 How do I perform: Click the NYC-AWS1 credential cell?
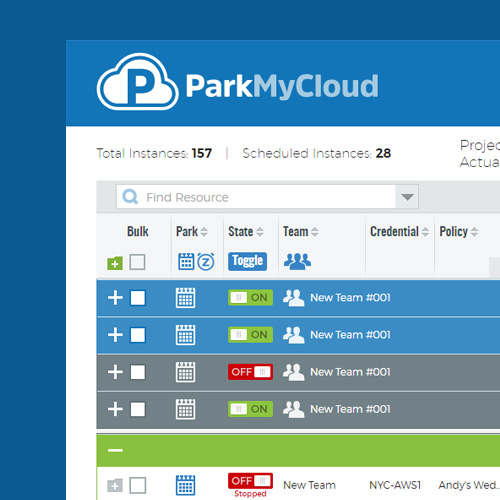[395, 485]
